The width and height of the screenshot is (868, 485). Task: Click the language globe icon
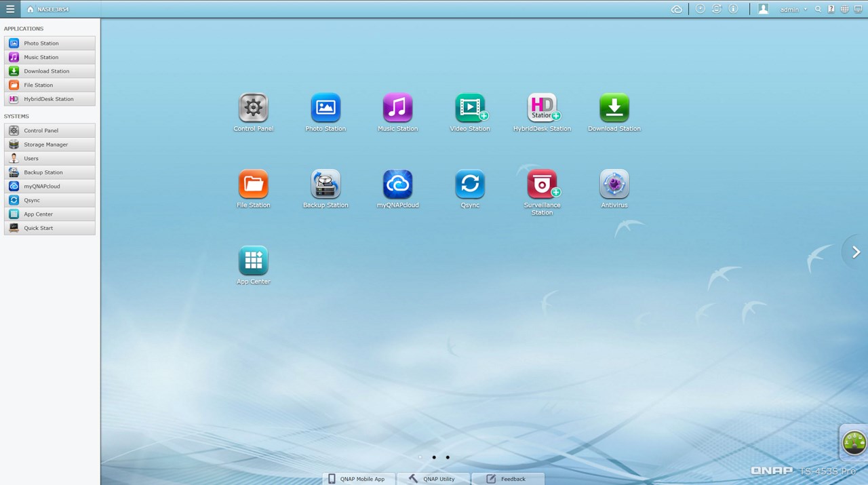pyautogui.click(x=844, y=9)
